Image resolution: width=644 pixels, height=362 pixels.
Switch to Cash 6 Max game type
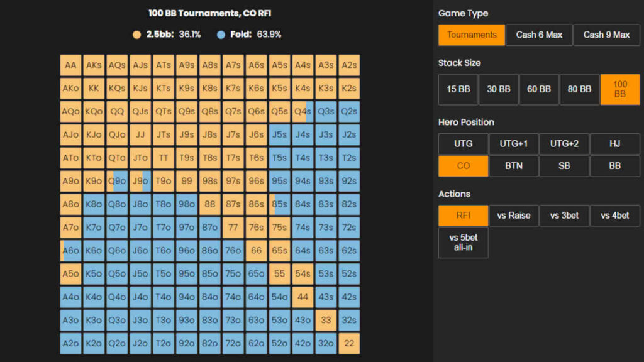tap(539, 35)
